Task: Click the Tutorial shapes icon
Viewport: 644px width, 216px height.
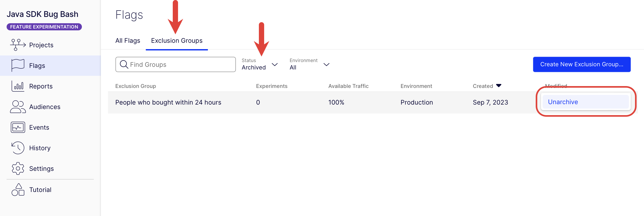Action: 18,190
